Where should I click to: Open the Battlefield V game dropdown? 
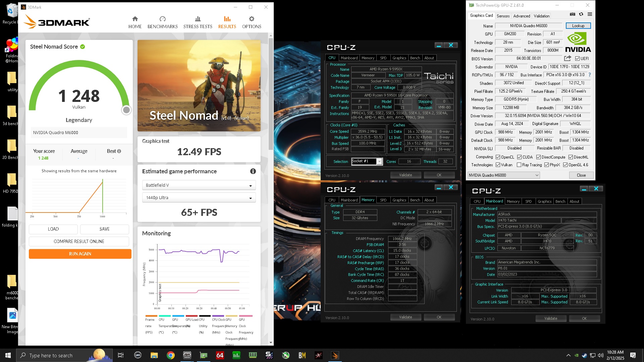click(199, 185)
